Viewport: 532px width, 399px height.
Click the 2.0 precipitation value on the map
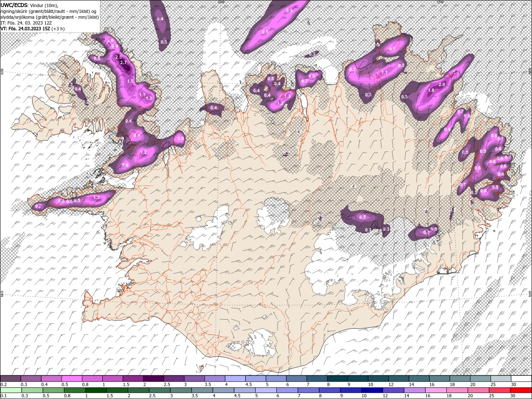(442, 84)
